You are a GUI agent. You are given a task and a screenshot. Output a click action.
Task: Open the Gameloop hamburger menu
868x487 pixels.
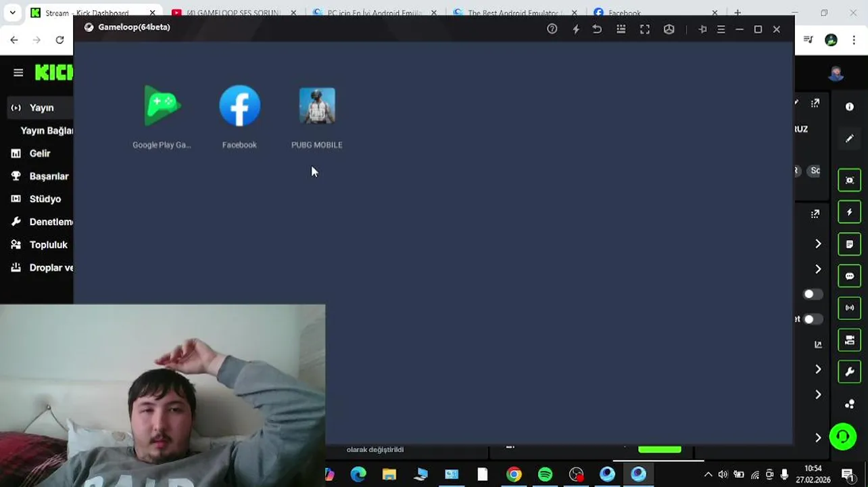[721, 29]
